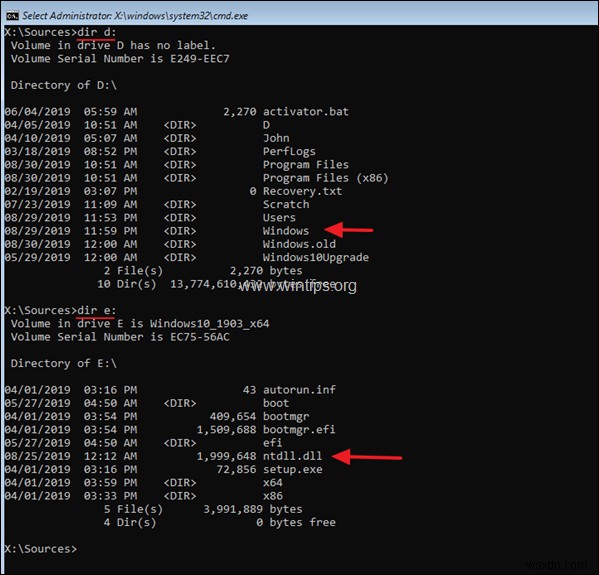Select the date 06/04/2019 of activator.bat

pos(37,112)
